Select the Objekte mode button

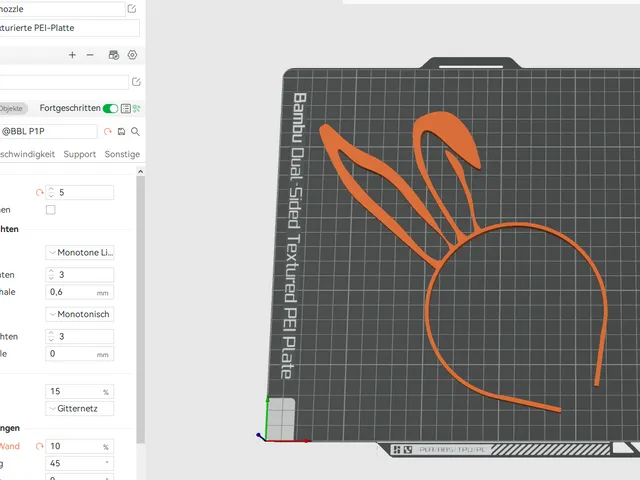pos(12,108)
